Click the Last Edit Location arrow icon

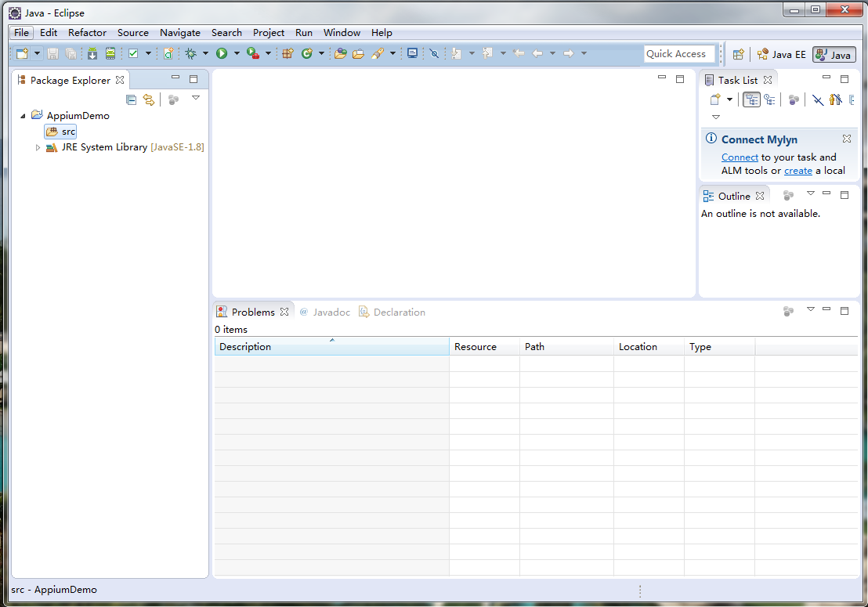click(519, 54)
